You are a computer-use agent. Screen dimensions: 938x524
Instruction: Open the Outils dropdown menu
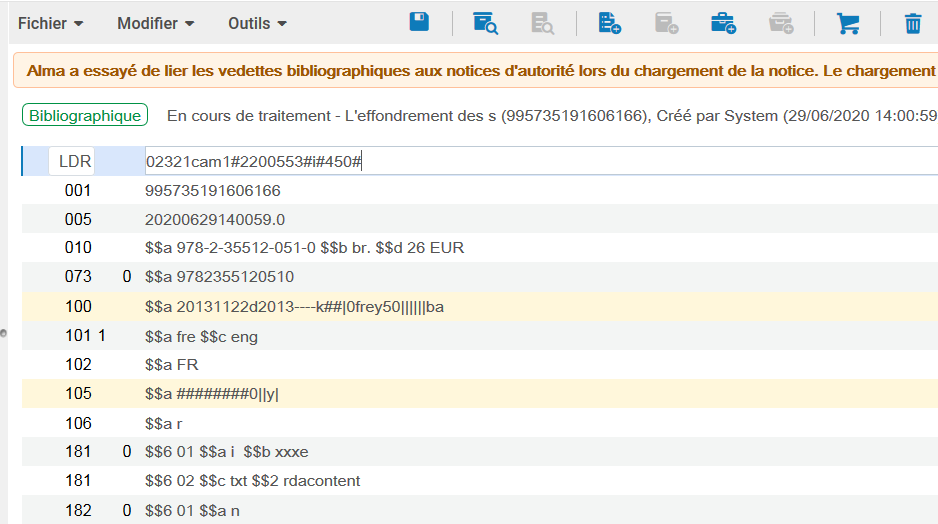point(257,23)
